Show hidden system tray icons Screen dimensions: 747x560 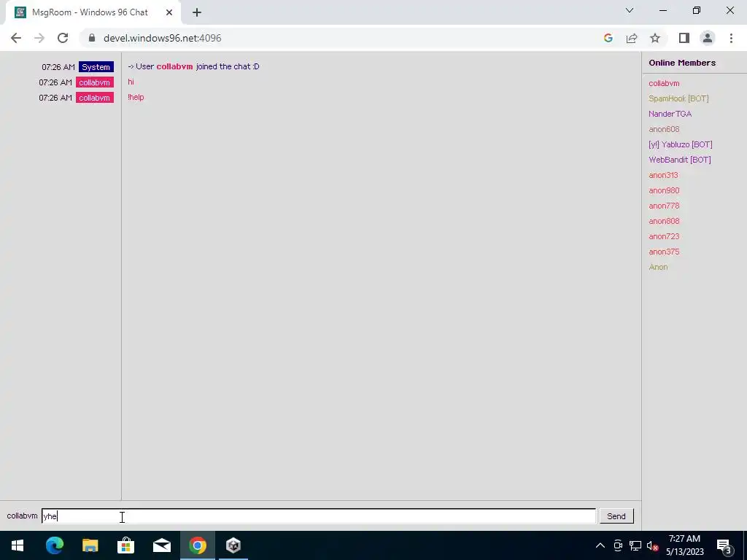pyautogui.click(x=600, y=545)
